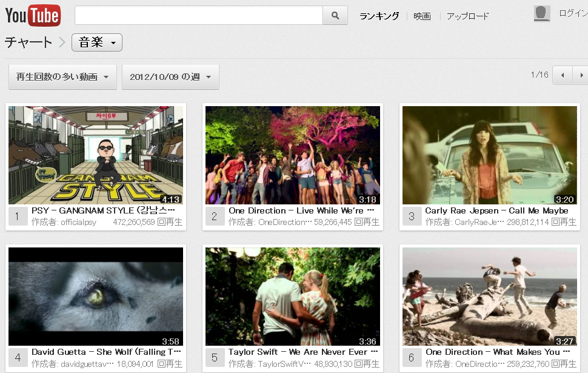Click the magnifying glass search button
The image size is (588, 373).
click(x=335, y=15)
